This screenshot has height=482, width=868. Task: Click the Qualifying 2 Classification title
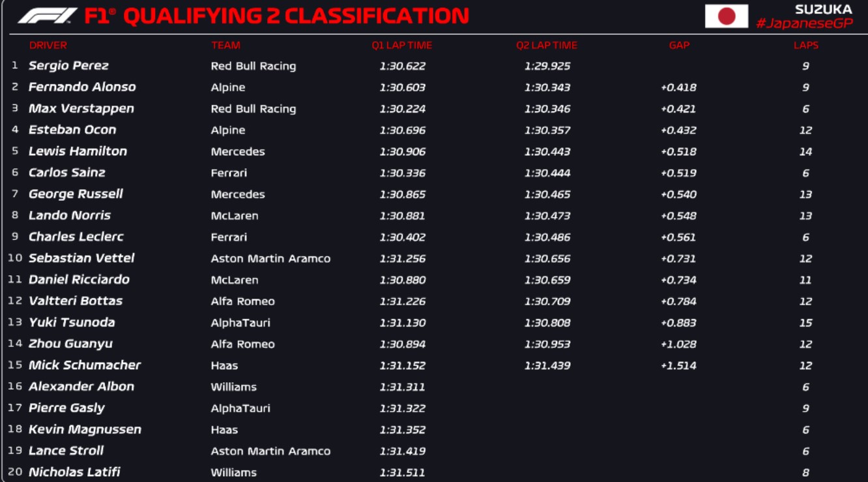pos(295,16)
